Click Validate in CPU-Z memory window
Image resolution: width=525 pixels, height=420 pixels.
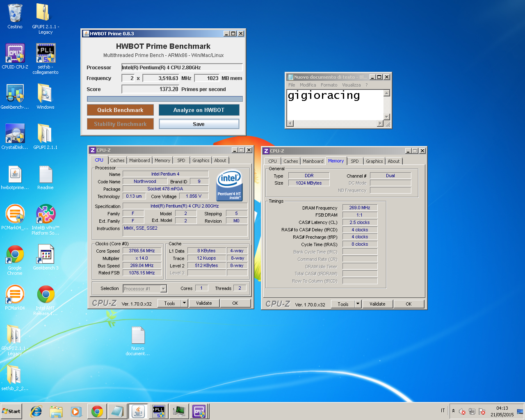[377, 304]
